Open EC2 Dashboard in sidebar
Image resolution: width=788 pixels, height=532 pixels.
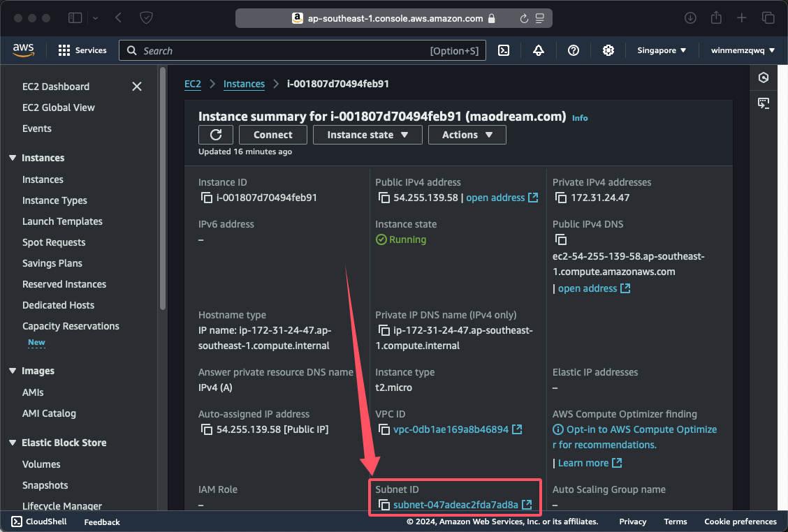click(56, 87)
